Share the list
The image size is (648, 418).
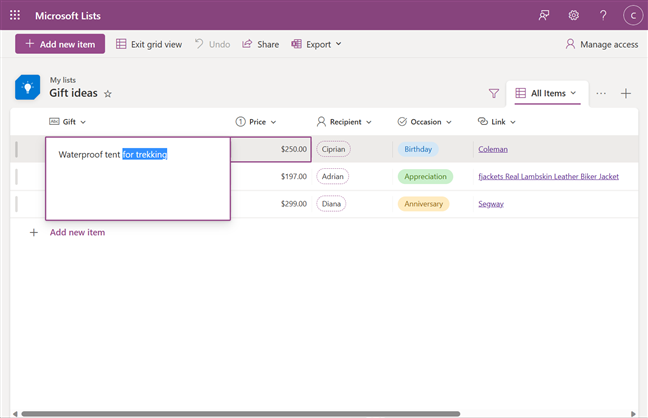[260, 44]
